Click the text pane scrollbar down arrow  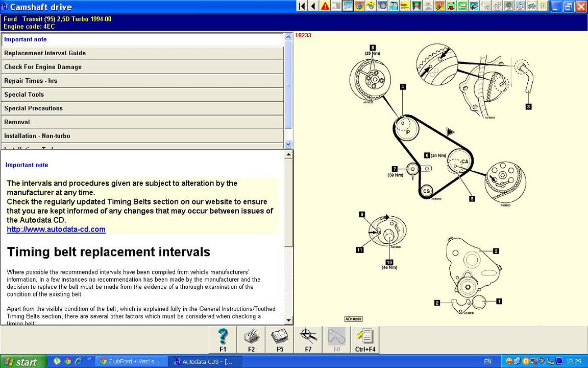pyautogui.click(x=288, y=320)
